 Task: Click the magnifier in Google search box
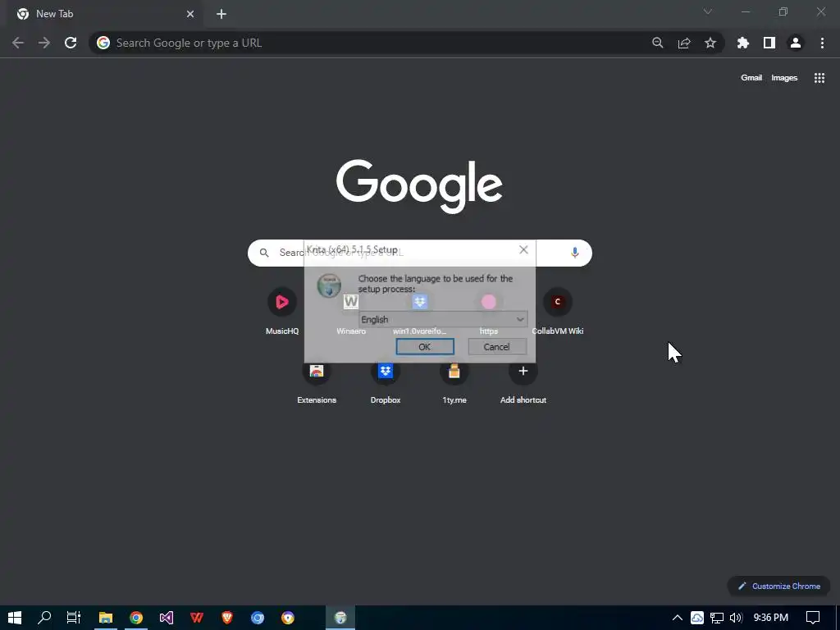(x=264, y=253)
